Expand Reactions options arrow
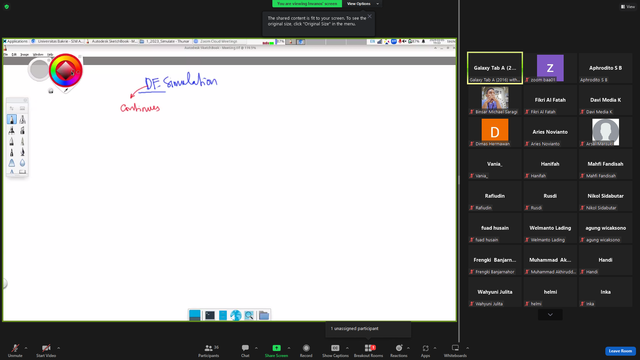The image size is (640, 360). click(x=408, y=348)
